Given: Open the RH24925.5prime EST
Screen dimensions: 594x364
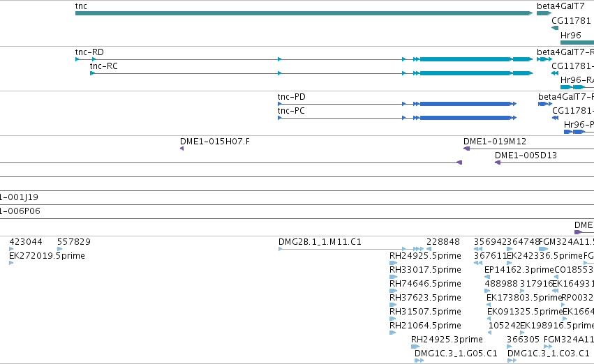Looking at the screenshot, I should [393, 263].
